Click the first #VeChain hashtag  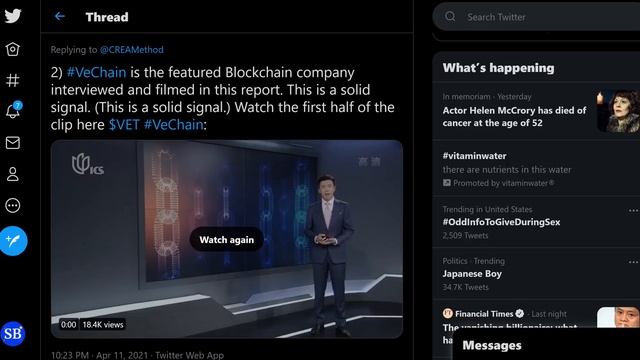(x=96, y=72)
